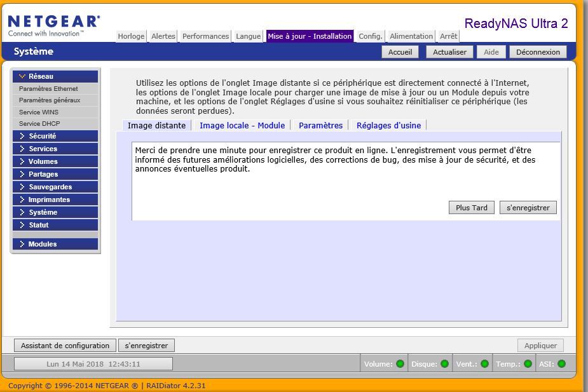Click the green Disque status indicator

click(x=445, y=363)
